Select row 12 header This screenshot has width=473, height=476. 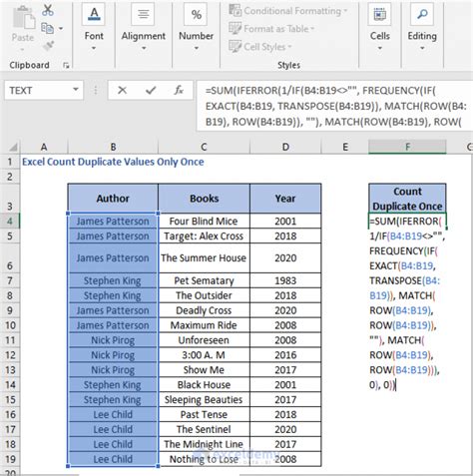[x=10, y=355]
